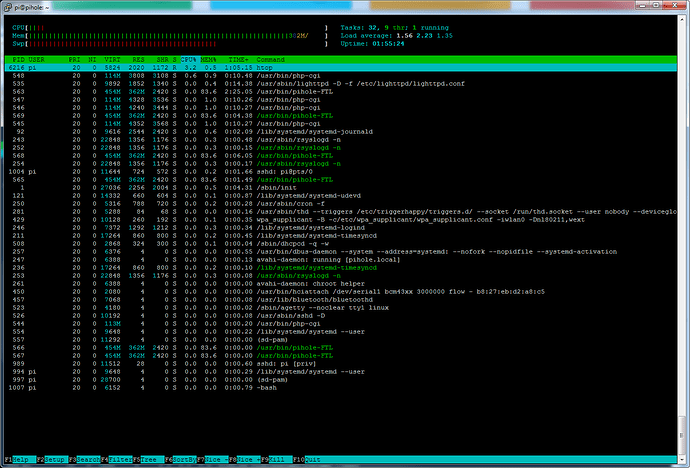This screenshot has width=690, height=468.
Task: Click the Uptime 01:55:24 readout
Action: coord(372,44)
